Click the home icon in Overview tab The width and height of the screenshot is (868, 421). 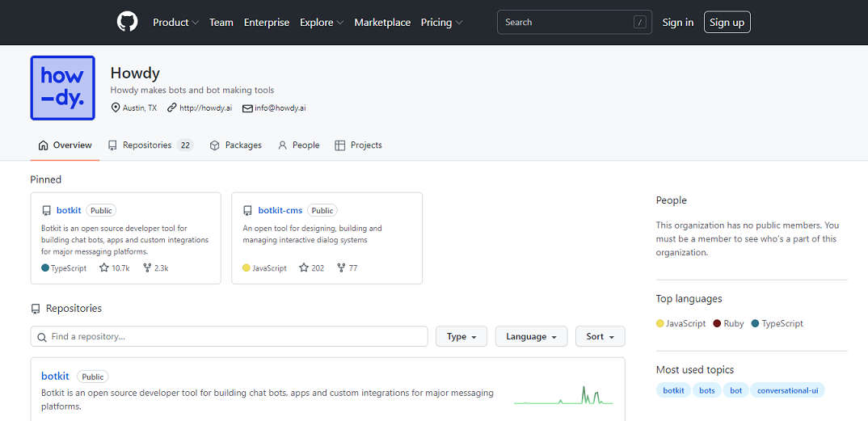click(x=43, y=145)
